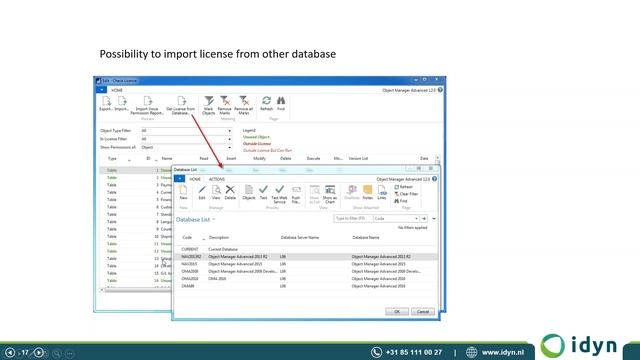Click horizontal scrollbar in Check License table
Viewport: 640px width, 360px height.
(137, 289)
